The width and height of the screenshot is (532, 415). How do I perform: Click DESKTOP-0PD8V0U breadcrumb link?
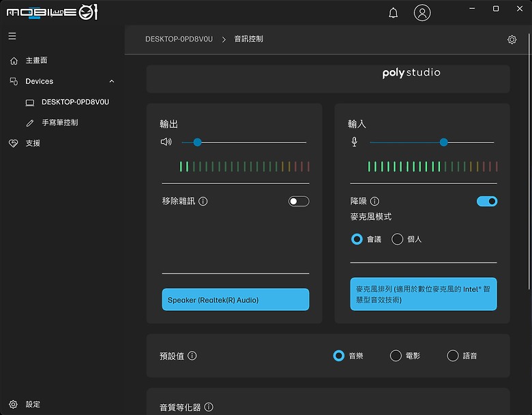point(179,39)
